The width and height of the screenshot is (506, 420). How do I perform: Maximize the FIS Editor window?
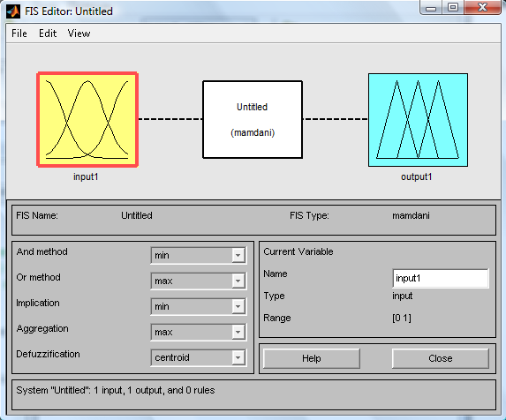tap(453, 8)
